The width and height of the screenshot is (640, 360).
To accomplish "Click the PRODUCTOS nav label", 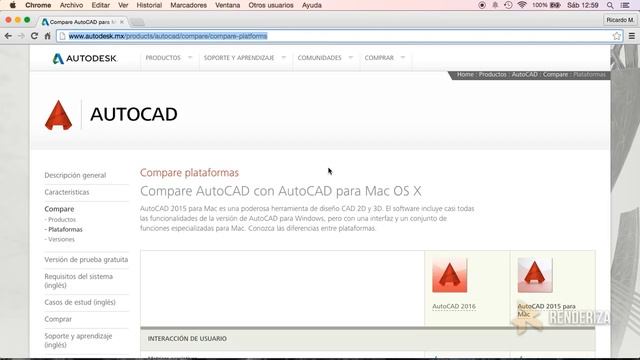I will (x=163, y=58).
